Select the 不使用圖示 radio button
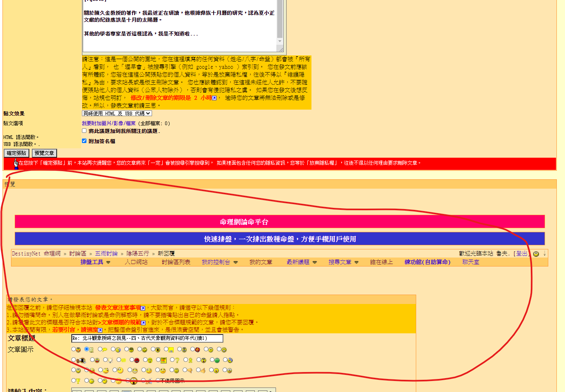 pyautogui.click(x=158, y=380)
